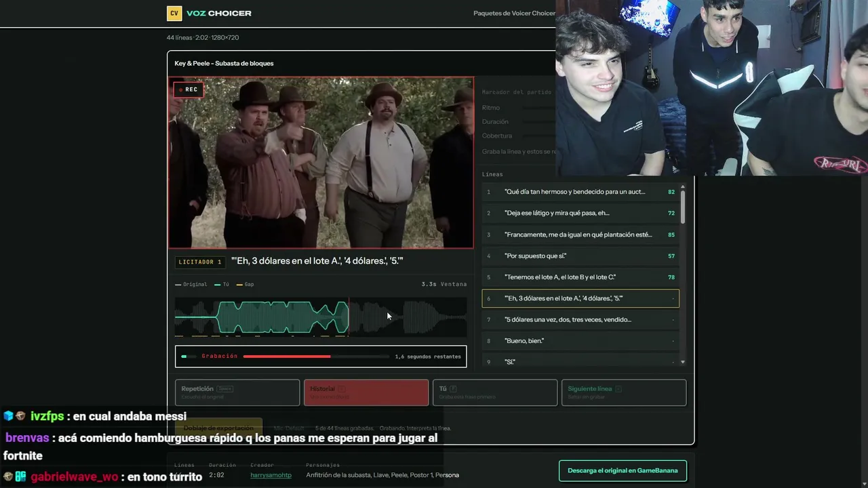Click the Key & Peele video preview
Viewport: 868px width, 488px height.
[x=321, y=163]
